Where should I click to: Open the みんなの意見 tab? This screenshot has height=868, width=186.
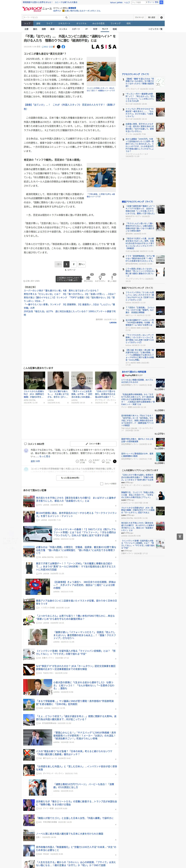point(99,24)
